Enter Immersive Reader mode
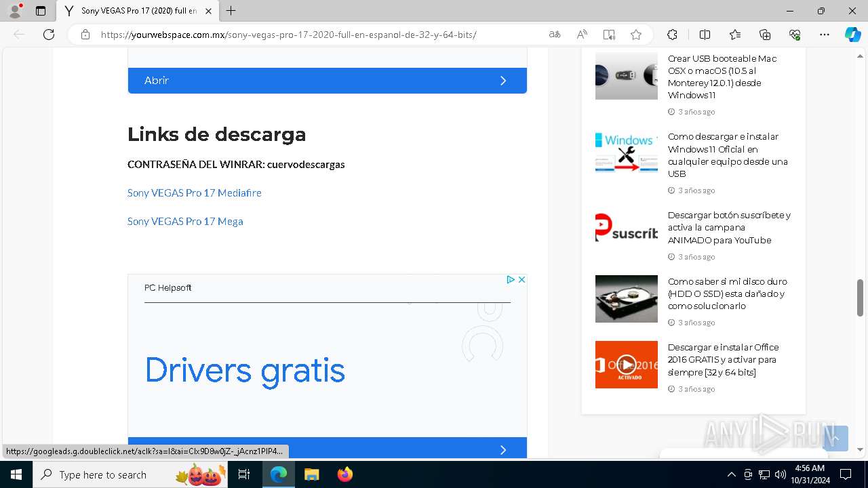Screen dimensions: 868x488 (609, 35)
